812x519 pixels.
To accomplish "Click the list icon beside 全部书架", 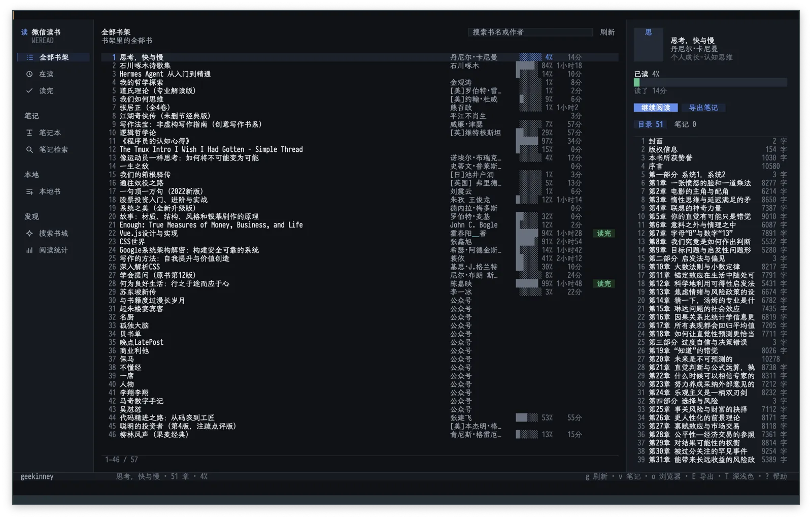I will tap(30, 57).
